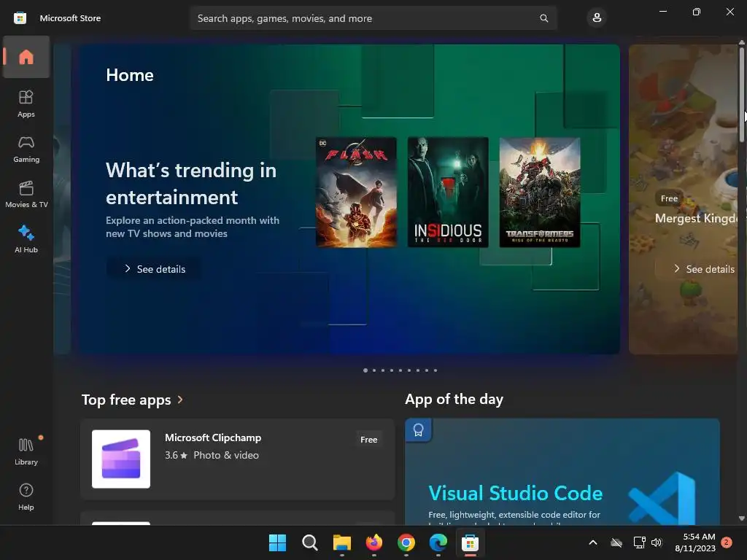Click the Free label on Mergest Kingdom
The height and width of the screenshot is (560, 747).
point(669,198)
